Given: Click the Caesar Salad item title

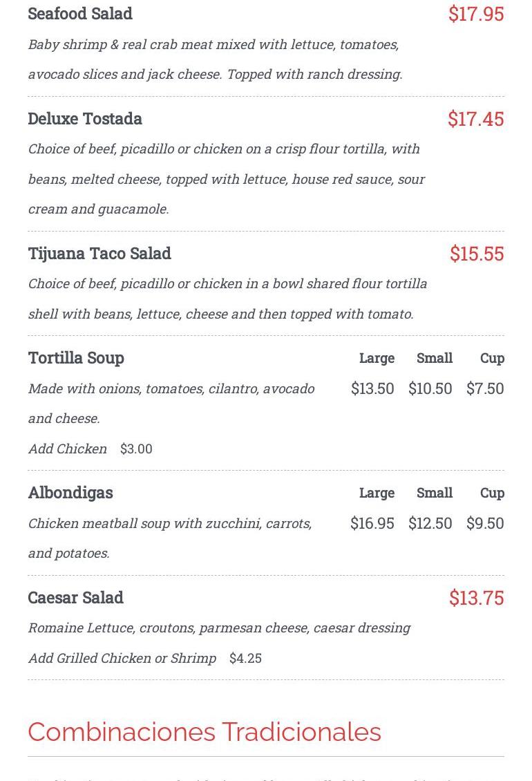Looking at the screenshot, I should pos(76,598).
